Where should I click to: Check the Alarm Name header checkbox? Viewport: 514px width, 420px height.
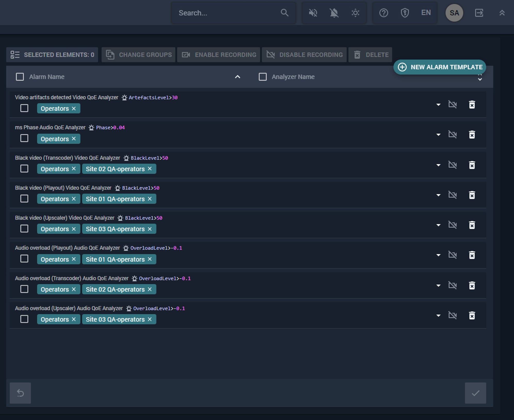click(20, 77)
